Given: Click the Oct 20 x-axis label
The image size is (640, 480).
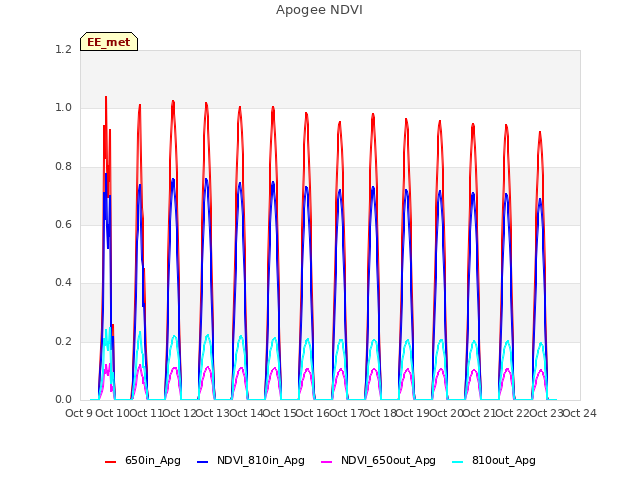Looking at the screenshot, I should click(x=446, y=413).
